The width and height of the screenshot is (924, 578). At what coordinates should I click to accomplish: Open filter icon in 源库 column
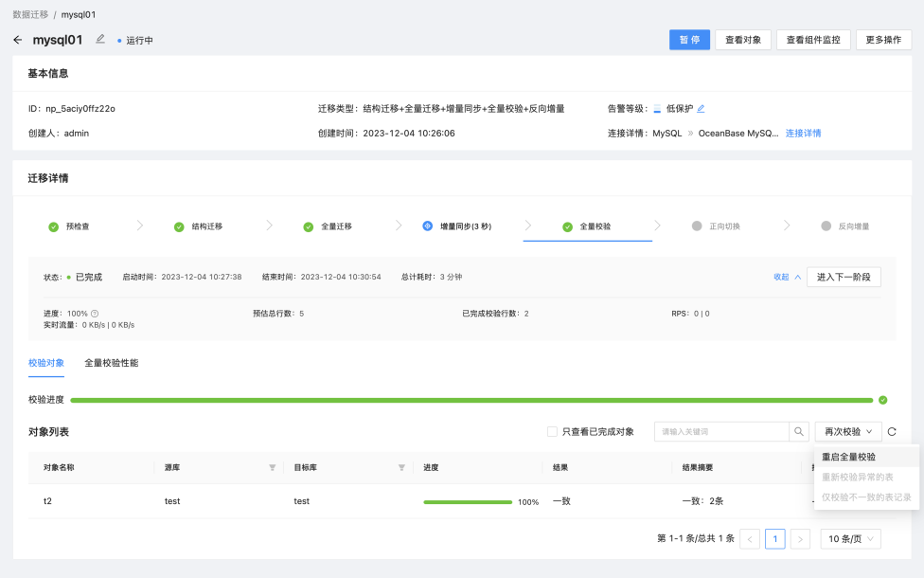pyautogui.click(x=273, y=468)
